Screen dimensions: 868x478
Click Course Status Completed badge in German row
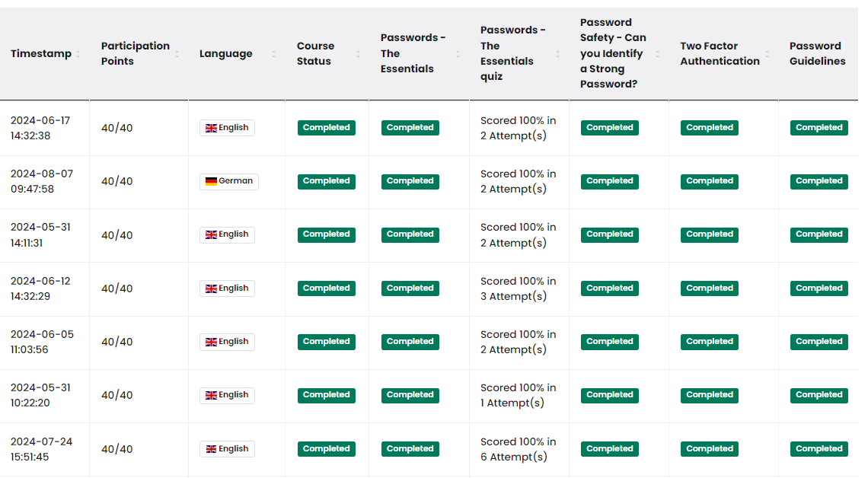click(x=327, y=181)
